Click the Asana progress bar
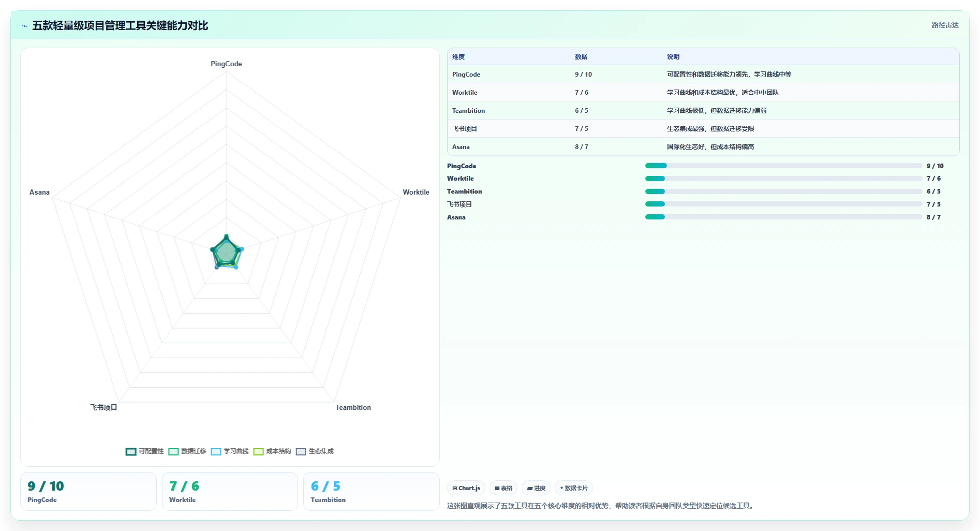This screenshot has width=980, height=531. point(783,217)
